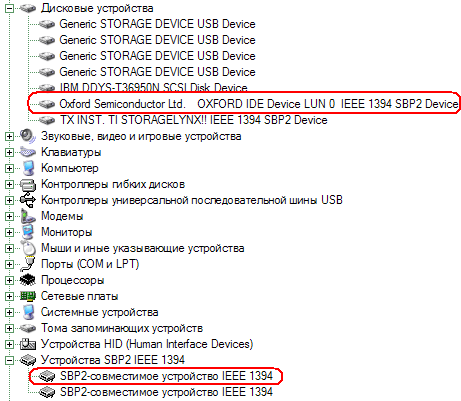The image size is (461, 401).
Task: Click the floppy controller icon
Action: [28, 184]
